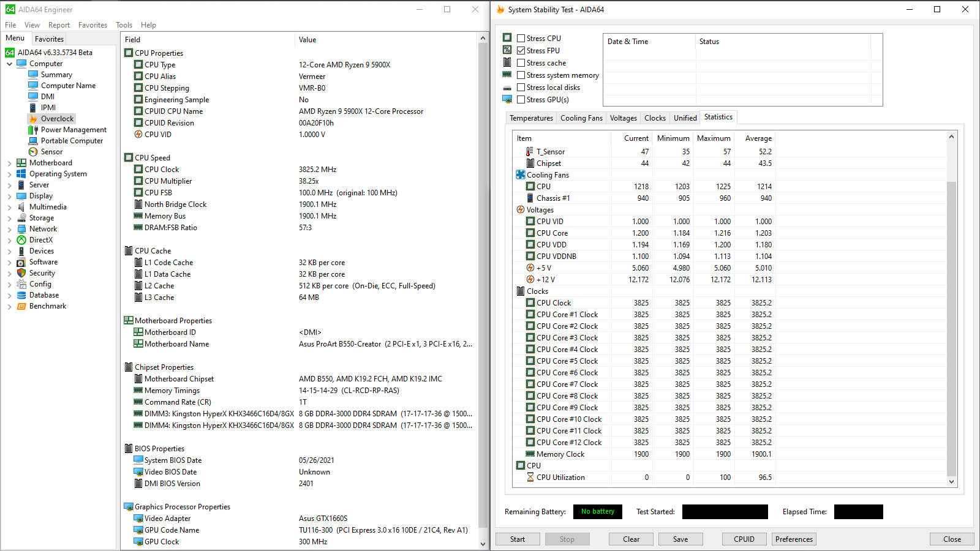Click the DMI icon in the tree
This screenshot has height=551, width=980.
point(33,97)
